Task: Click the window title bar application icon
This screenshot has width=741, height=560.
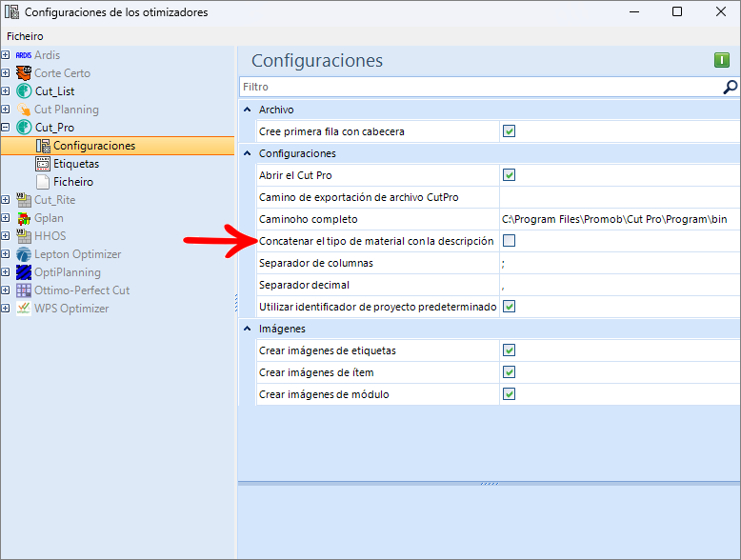Action: pyautogui.click(x=11, y=11)
